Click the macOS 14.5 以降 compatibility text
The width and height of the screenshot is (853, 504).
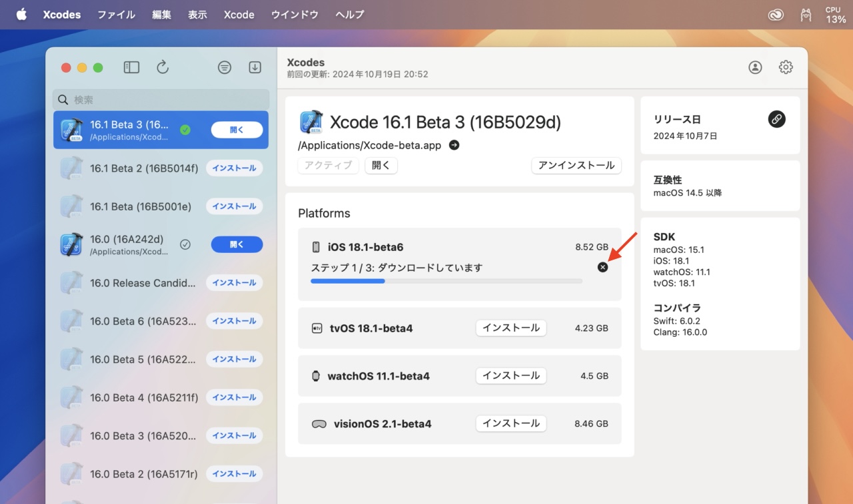click(688, 192)
